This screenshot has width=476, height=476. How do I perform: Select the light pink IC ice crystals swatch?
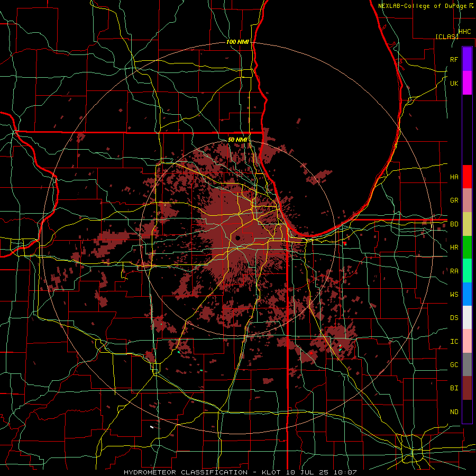click(x=467, y=341)
